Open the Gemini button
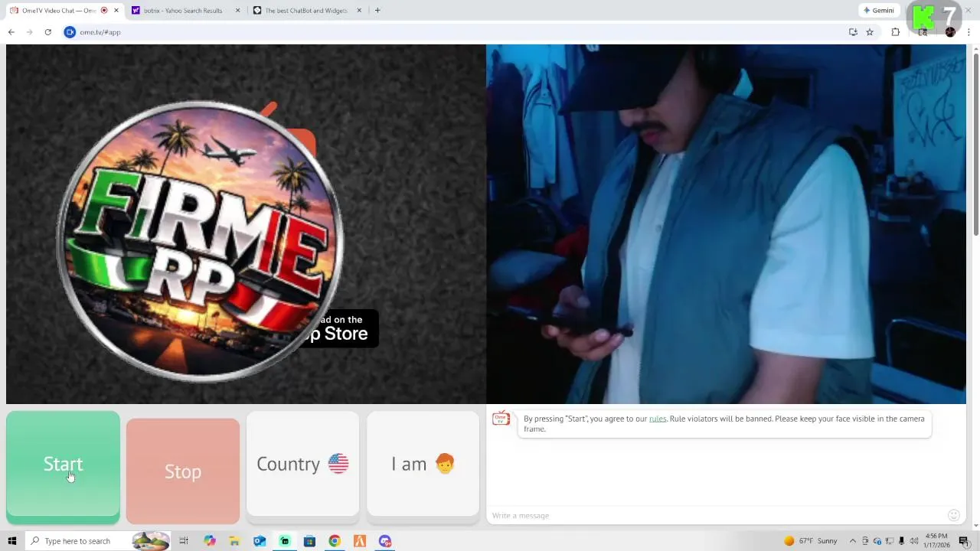The image size is (980, 551). tap(878, 11)
